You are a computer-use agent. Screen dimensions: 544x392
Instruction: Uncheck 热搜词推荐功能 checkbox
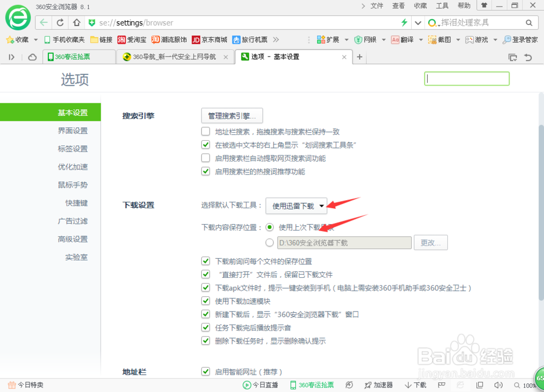206,171
